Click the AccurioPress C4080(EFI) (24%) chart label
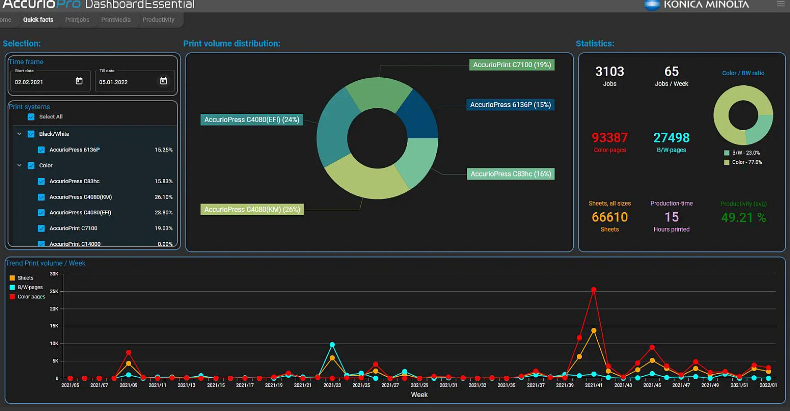 tap(252, 120)
